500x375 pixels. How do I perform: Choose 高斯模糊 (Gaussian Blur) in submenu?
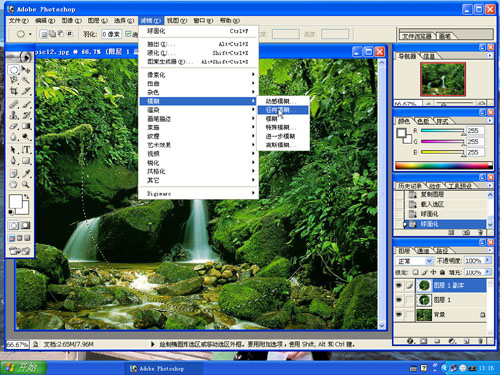click(x=283, y=145)
